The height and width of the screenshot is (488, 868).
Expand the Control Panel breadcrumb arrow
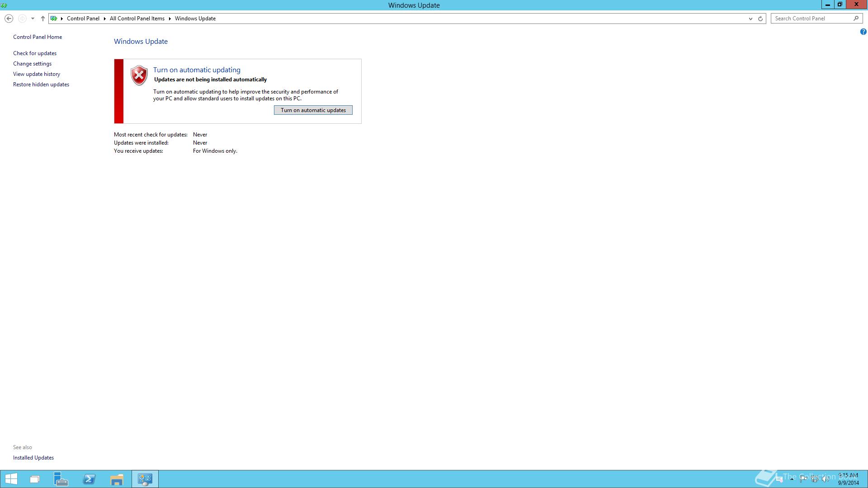point(104,19)
